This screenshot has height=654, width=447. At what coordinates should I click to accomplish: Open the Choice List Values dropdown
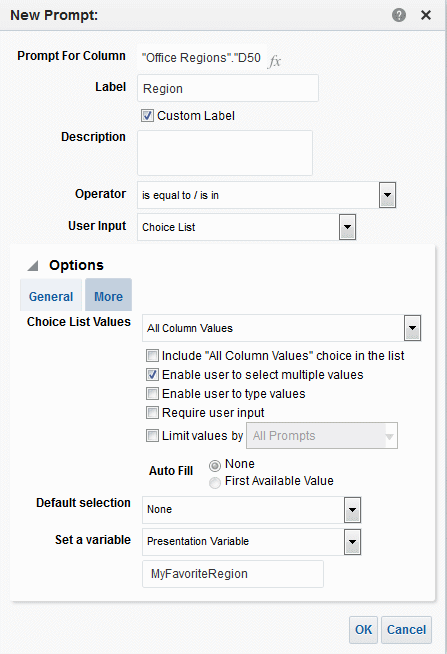412,328
